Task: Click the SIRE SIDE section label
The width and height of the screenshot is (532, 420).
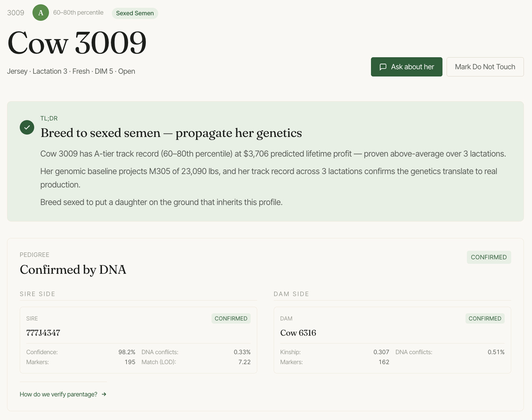Action: (x=37, y=294)
